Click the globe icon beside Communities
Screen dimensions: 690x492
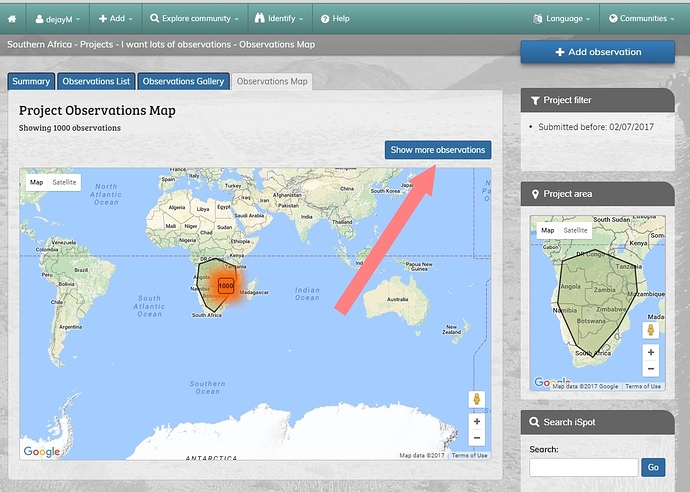[613, 18]
